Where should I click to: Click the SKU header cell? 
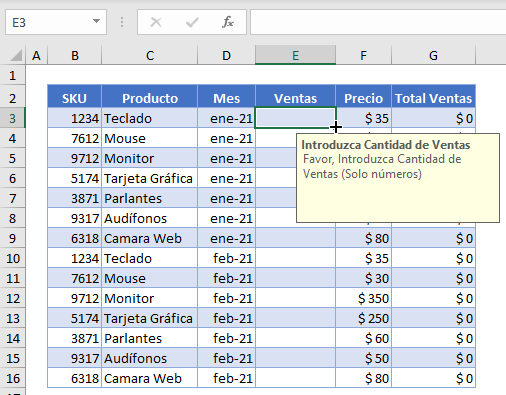[74, 98]
